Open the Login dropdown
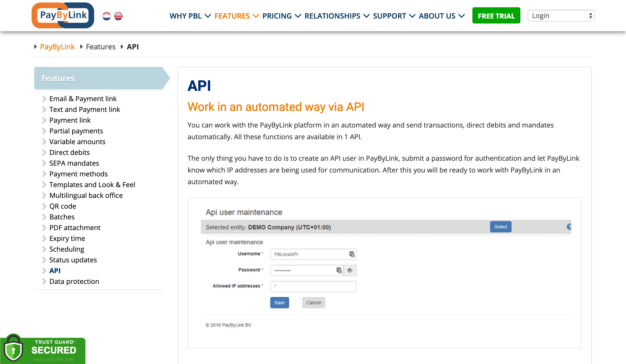This screenshot has height=364, width=626. pos(561,16)
